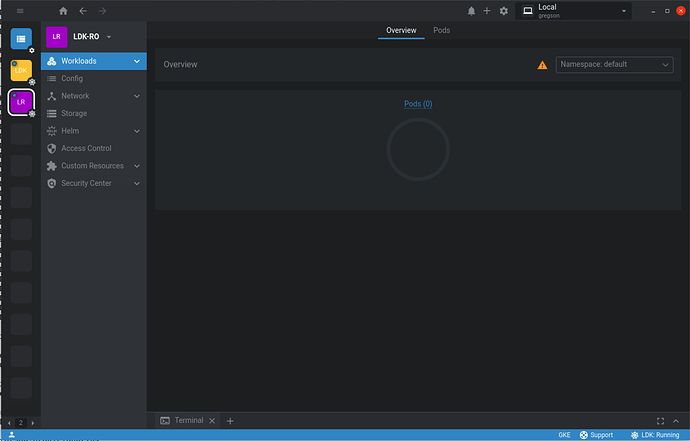Click the Pods (0) link

418,104
